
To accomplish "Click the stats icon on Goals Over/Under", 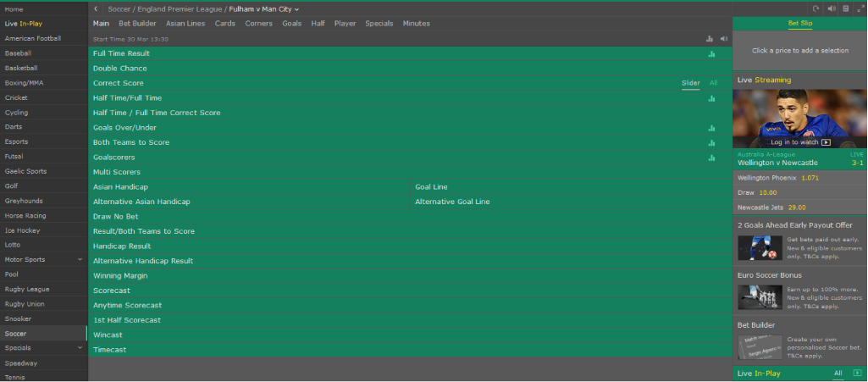I will 711,128.
